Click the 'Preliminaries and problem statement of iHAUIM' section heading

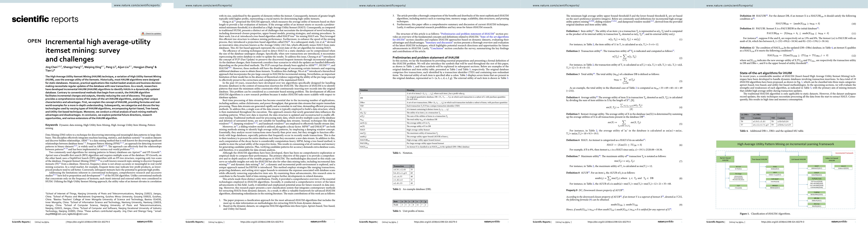426,57
